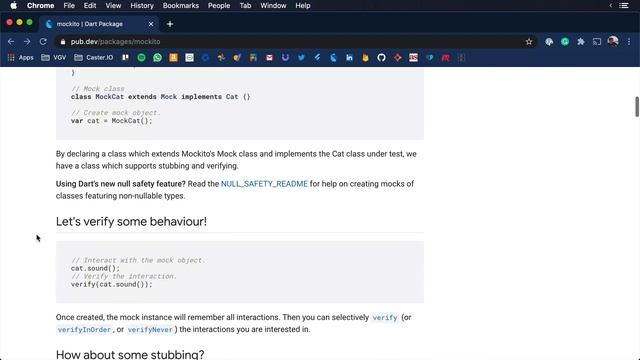Reload the pub.dev page
Screen dimensions: 640x360
43,42
